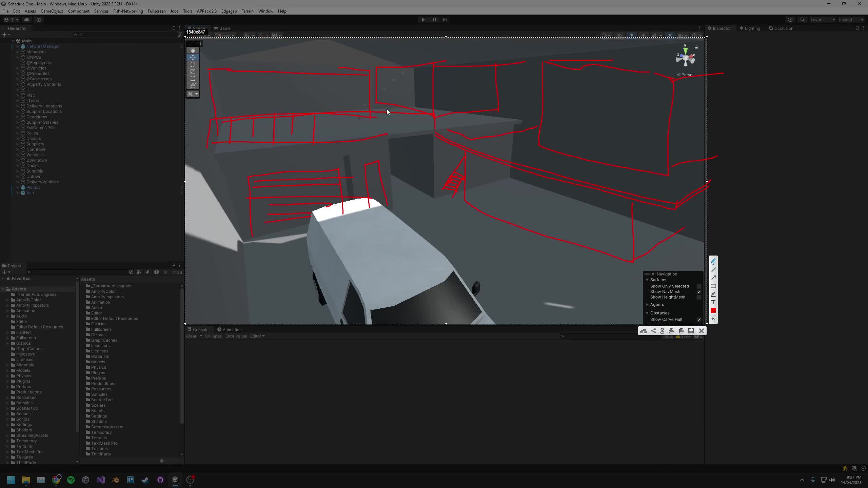This screenshot has height=488, width=868.
Task: Enable the Show Only Selected checkbox
Action: [699, 286]
